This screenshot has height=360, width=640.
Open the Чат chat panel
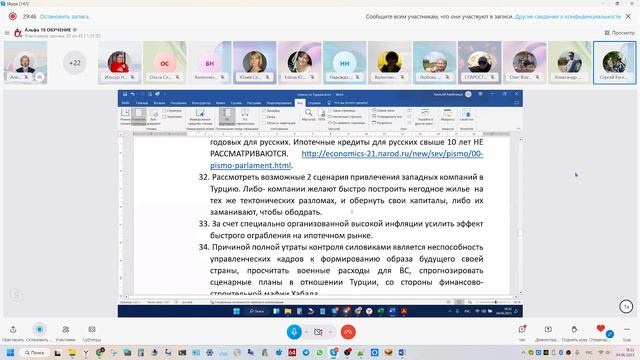(522, 329)
